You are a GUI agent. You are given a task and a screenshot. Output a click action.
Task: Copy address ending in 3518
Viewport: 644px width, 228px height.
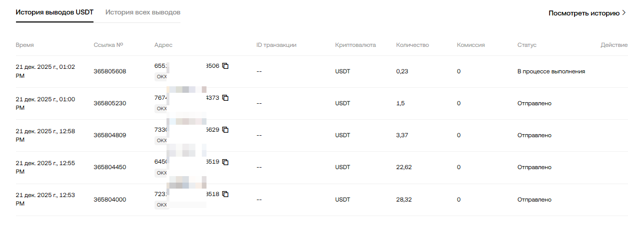coord(225,194)
